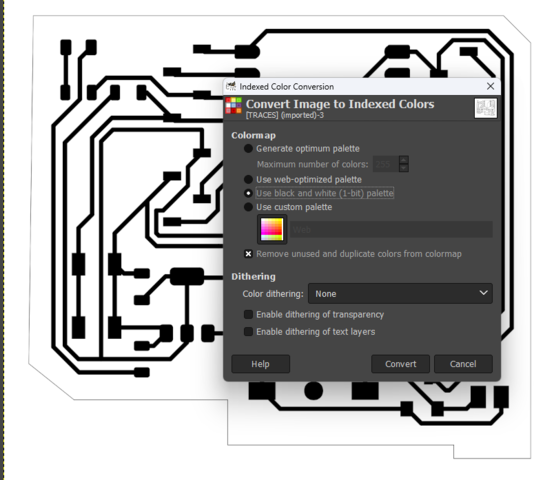The height and width of the screenshot is (480, 554).
Task: Click the Cancel button
Action: tap(463, 364)
